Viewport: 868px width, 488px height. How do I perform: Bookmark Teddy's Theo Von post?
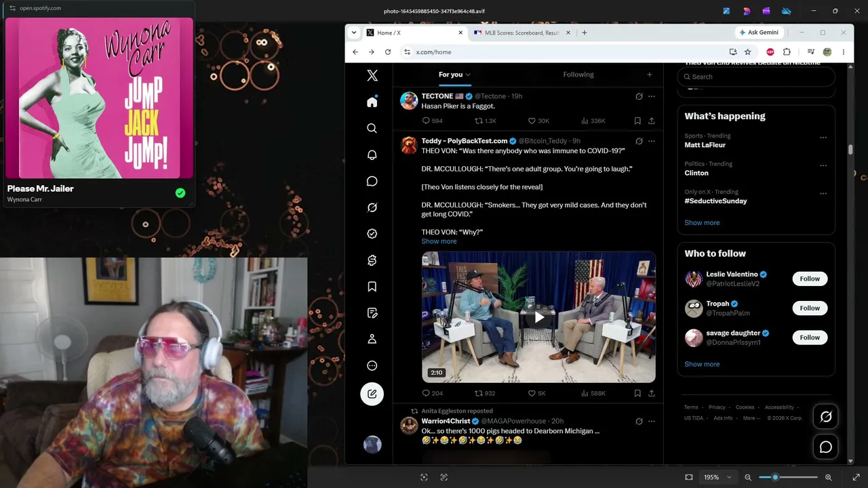(x=637, y=393)
